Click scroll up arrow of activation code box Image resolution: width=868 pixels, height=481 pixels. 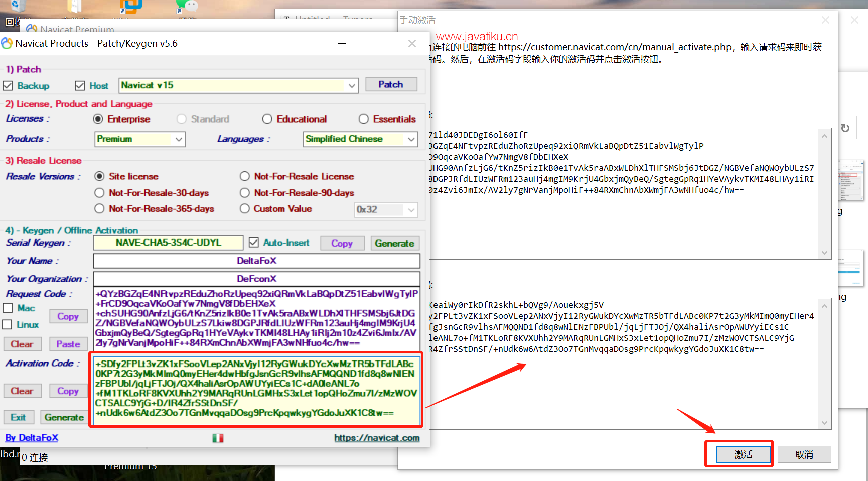coord(824,306)
